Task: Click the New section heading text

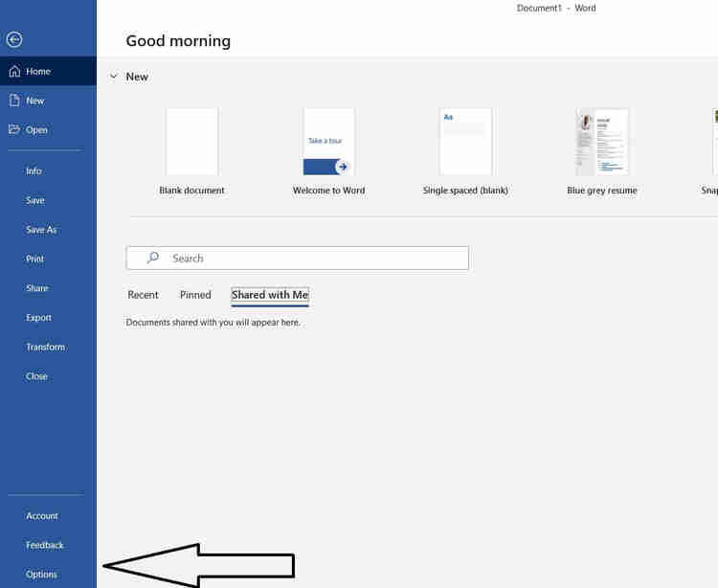Action: pos(137,77)
